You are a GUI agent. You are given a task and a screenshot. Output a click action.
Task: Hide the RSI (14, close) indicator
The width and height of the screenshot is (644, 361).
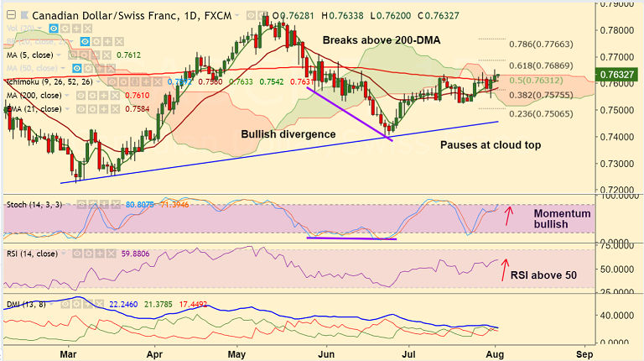[77, 254]
